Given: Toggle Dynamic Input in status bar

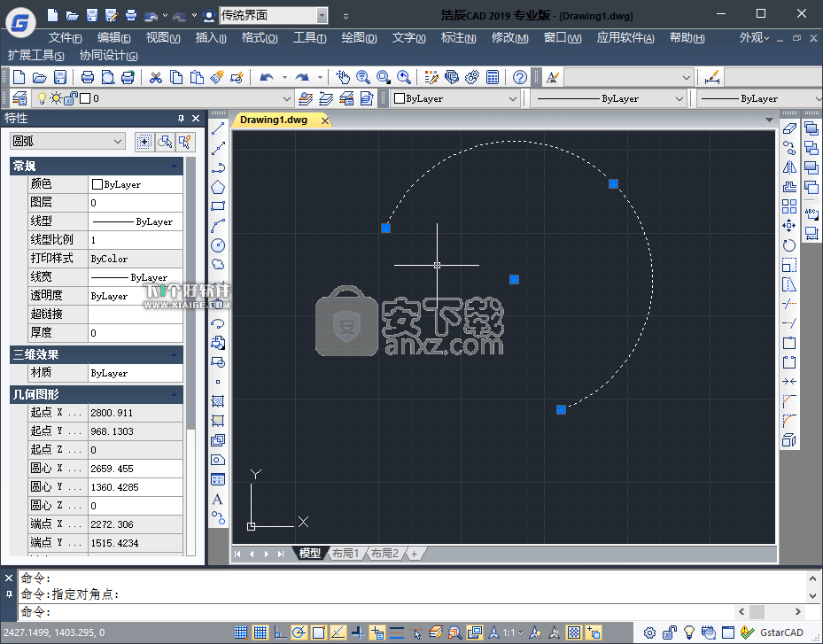Looking at the screenshot, I should tap(377, 632).
